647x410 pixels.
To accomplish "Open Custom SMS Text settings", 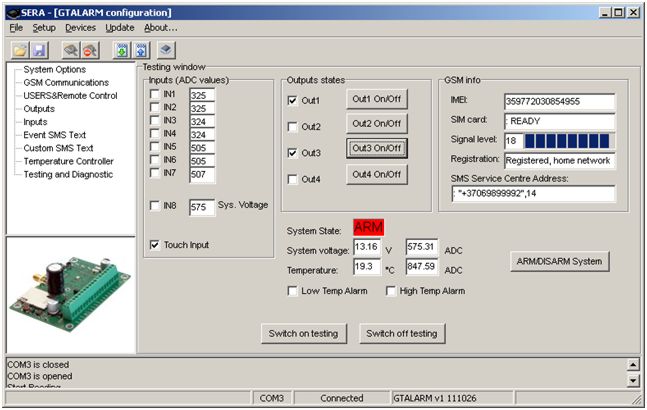I will point(58,148).
